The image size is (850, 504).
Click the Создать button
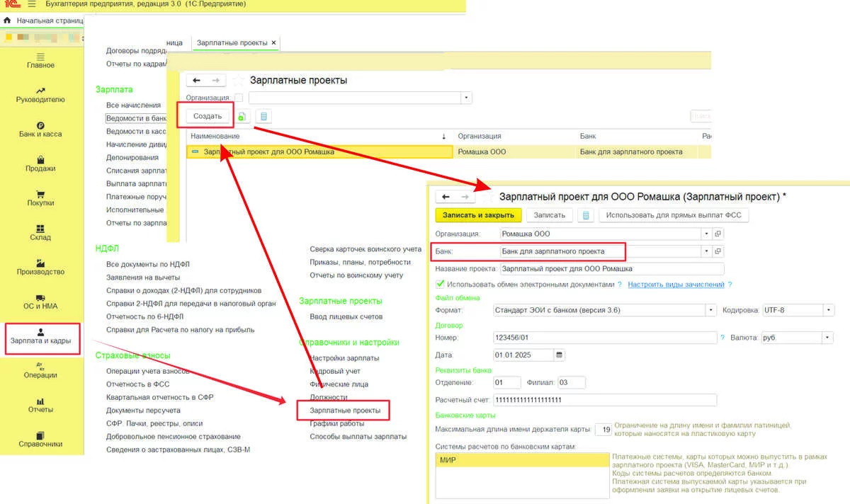tap(208, 116)
